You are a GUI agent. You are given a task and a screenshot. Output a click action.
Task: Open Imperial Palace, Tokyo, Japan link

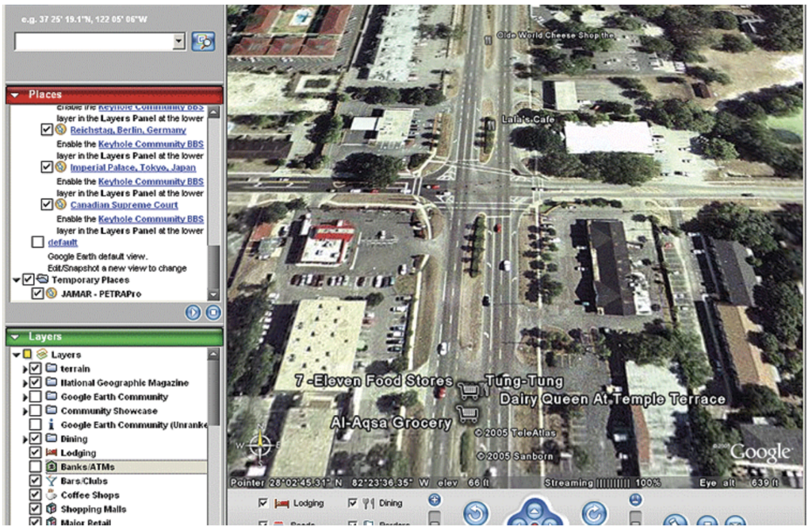(x=133, y=167)
